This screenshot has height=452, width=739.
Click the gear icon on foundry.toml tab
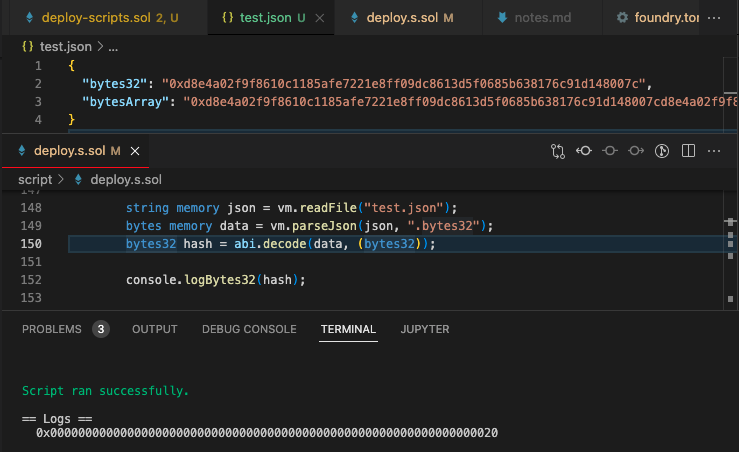pos(622,18)
